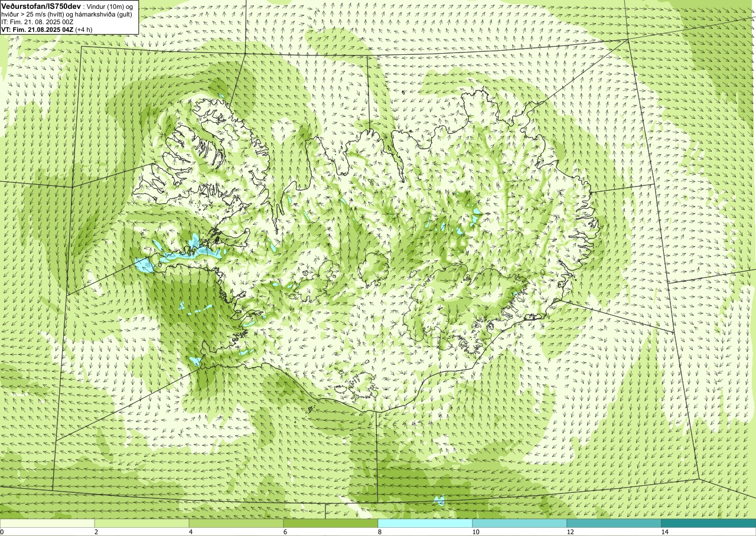Click the 'IT: Fim. 21. 08. 2025 00Z' line
The width and height of the screenshot is (756, 536).
click(37, 22)
